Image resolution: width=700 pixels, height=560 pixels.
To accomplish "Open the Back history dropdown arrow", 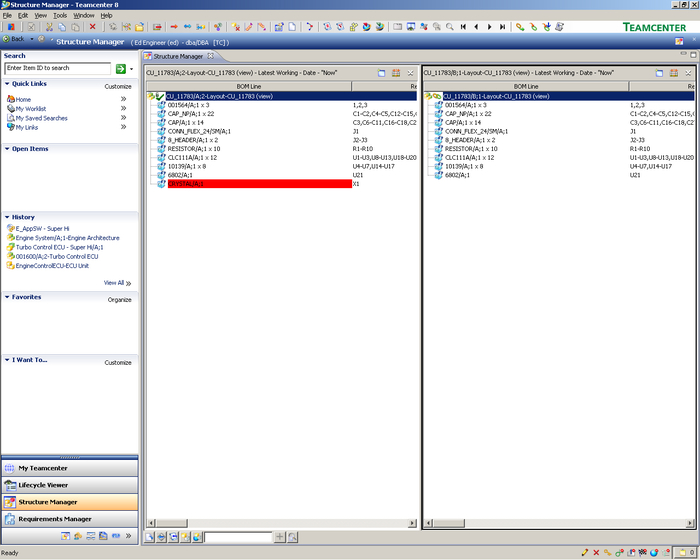I will pyautogui.click(x=32, y=39).
